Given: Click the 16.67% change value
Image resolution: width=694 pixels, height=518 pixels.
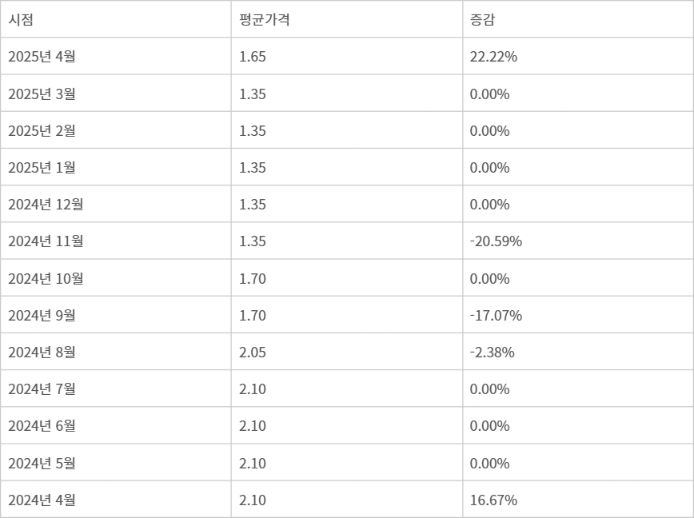Looking at the screenshot, I should [494, 500].
